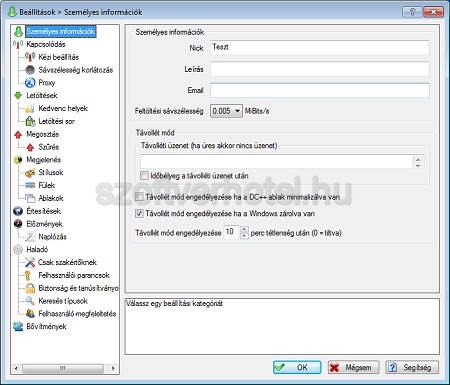Viewport: 450px width, 385px height.
Task: Click the Email input field
Action: coord(320,90)
